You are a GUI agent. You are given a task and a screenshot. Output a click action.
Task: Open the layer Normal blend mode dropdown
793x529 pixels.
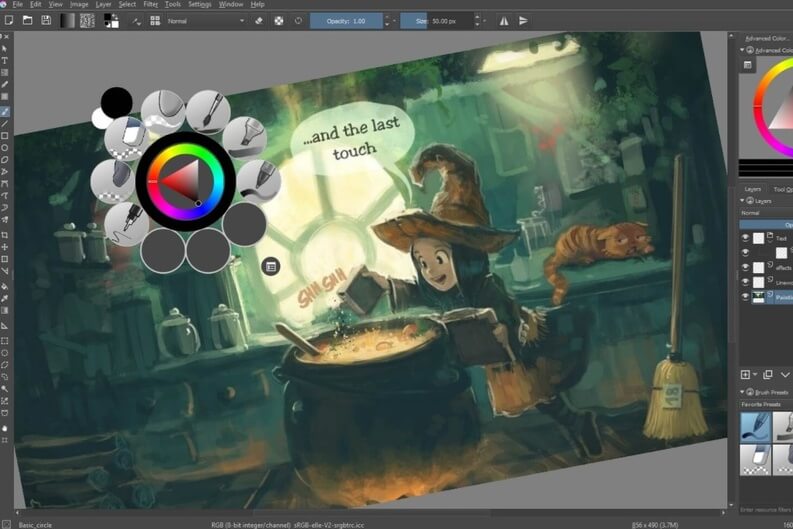pos(766,213)
